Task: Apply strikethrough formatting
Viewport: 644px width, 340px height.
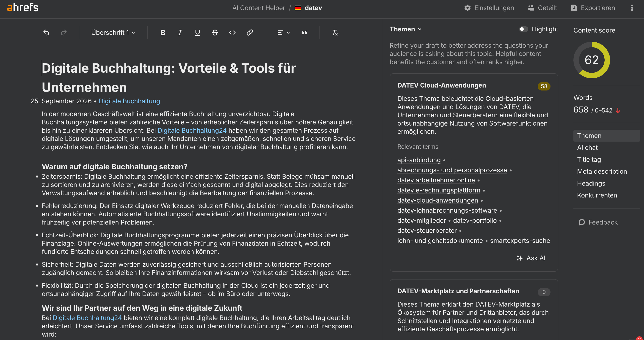Action: pyautogui.click(x=215, y=33)
